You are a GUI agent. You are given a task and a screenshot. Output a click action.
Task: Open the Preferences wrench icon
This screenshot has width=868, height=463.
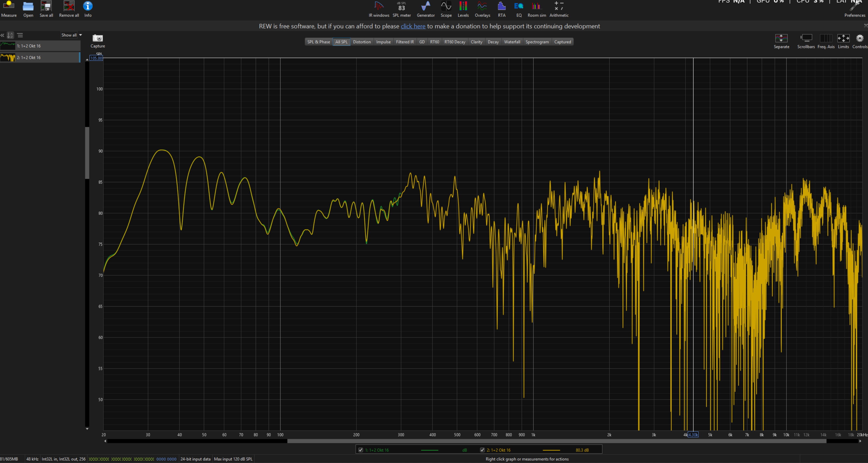click(x=855, y=6)
